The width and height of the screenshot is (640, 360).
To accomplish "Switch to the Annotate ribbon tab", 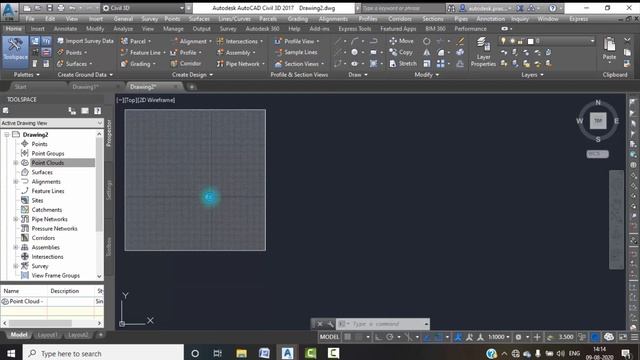I will (x=65, y=29).
